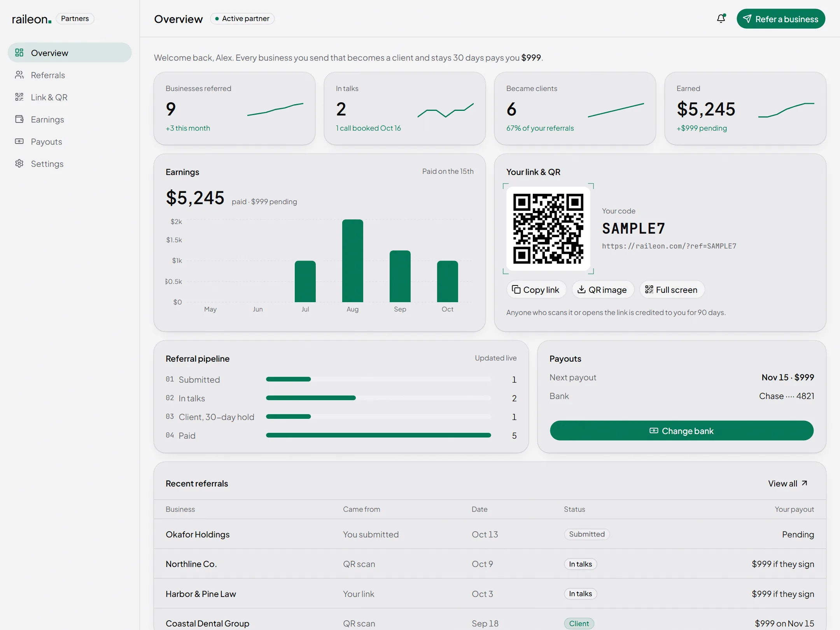Click the Came from column header
This screenshot has width=840, height=630.
point(362,509)
